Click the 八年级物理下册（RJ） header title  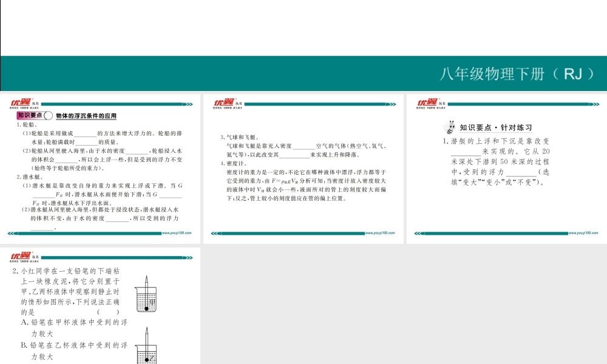515,74
